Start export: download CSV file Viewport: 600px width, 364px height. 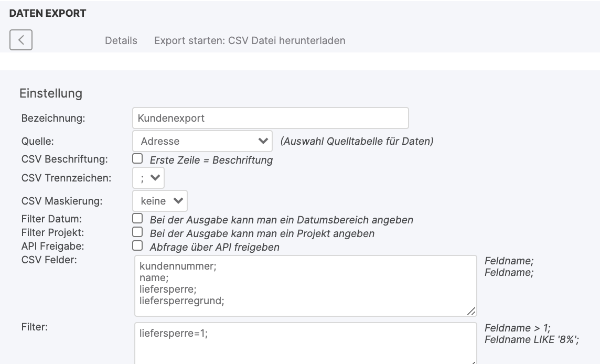pos(250,40)
